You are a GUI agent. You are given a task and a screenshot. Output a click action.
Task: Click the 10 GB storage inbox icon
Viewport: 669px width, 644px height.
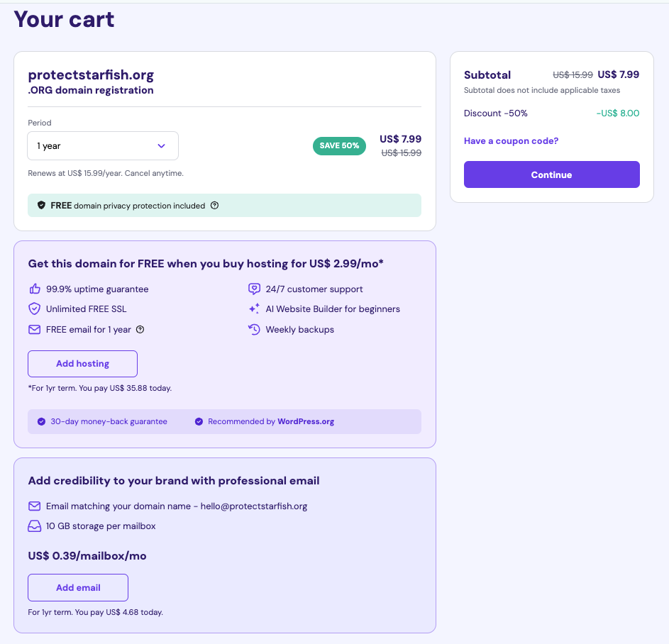click(34, 526)
